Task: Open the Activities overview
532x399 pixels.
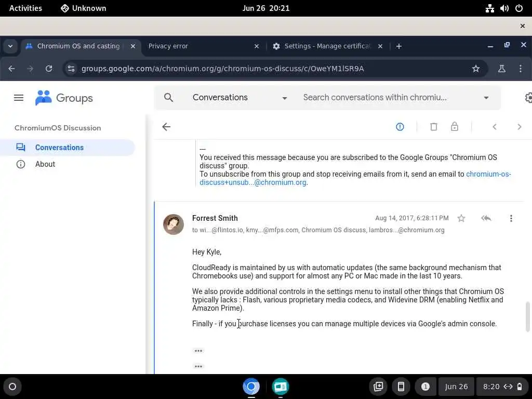Action: (x=25, y=8)
